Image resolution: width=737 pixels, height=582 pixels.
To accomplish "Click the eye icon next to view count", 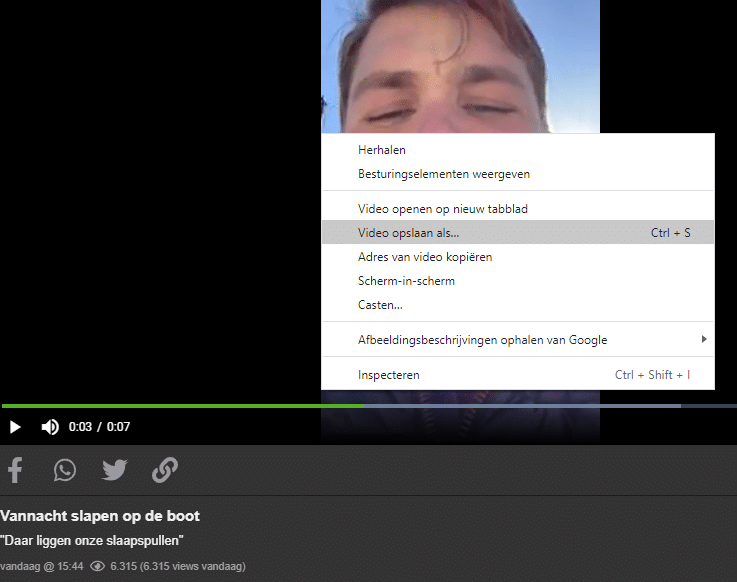I will click(97, 566).
